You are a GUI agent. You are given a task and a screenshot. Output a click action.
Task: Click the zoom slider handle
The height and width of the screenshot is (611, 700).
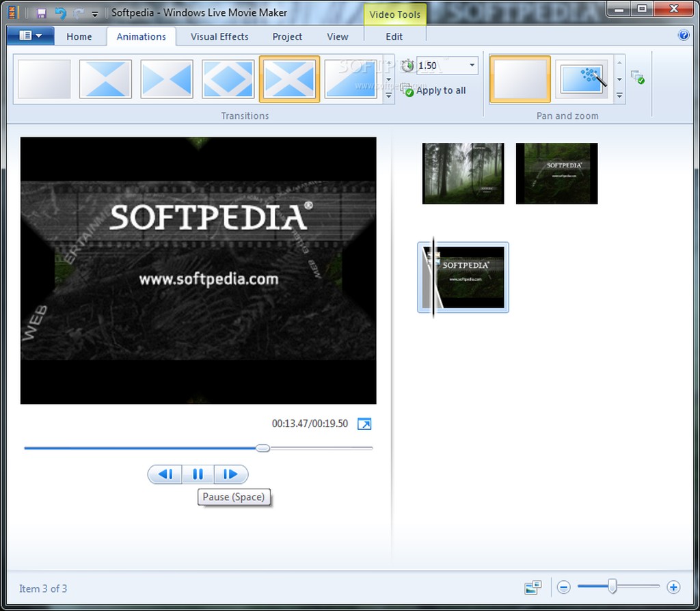pos(612,586)
